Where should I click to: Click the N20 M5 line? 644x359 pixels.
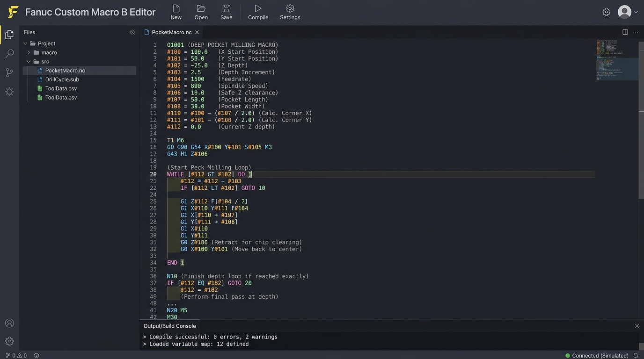[177, 310]
